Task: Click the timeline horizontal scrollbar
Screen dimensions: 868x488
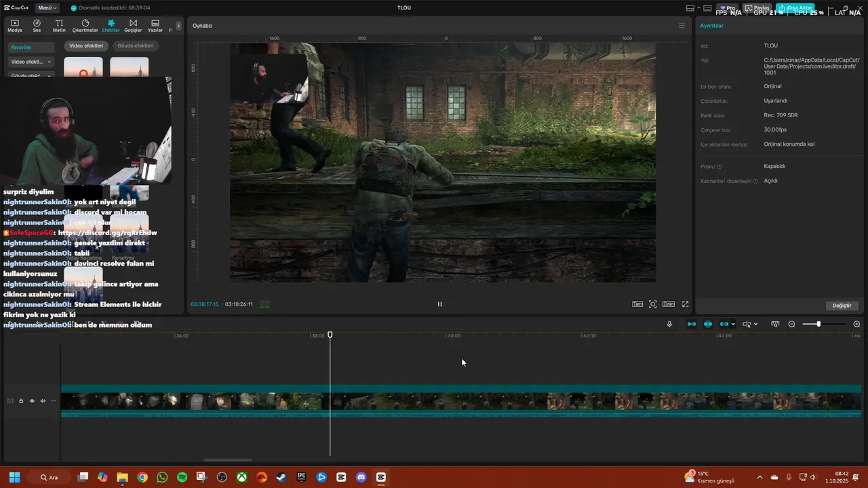Action: click(228, 460)
